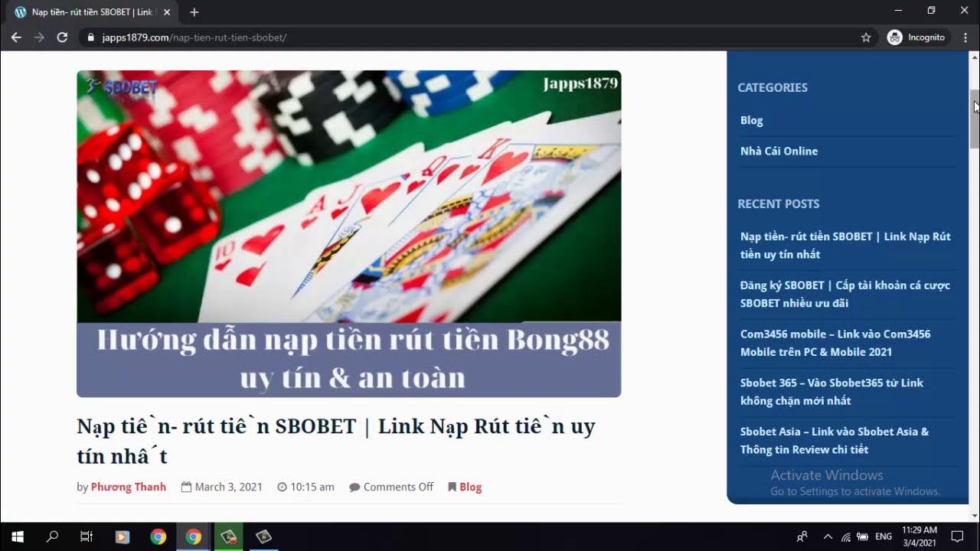The width and height of the screenshot is (980, 551).
Task: Open the Windows notification center
Action: click(x=957, y=536)
